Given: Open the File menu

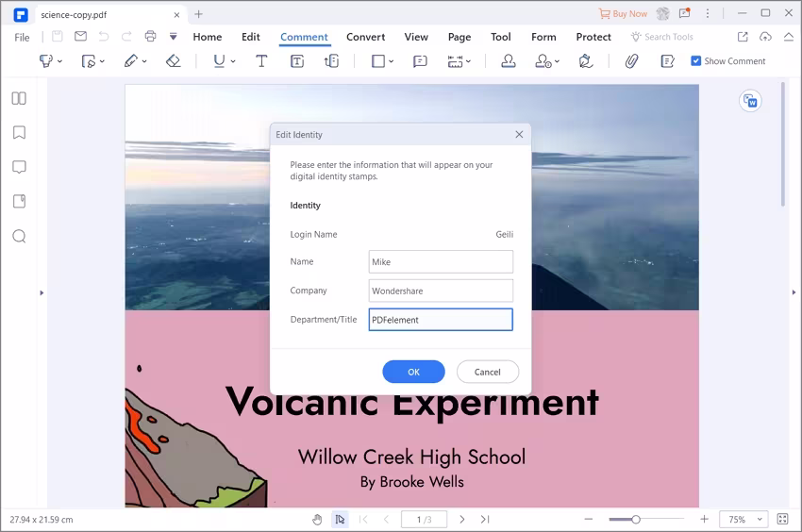Looking at the screenshot, I should (x=22, y=38).
